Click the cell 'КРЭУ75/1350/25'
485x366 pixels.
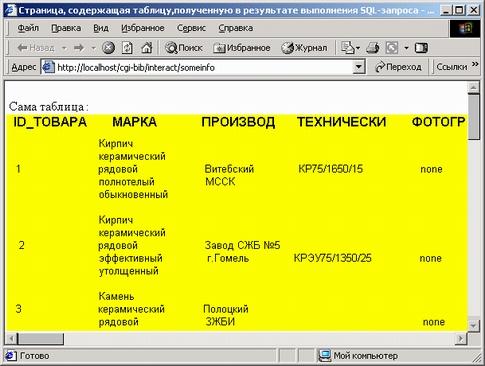click(332, 258)
